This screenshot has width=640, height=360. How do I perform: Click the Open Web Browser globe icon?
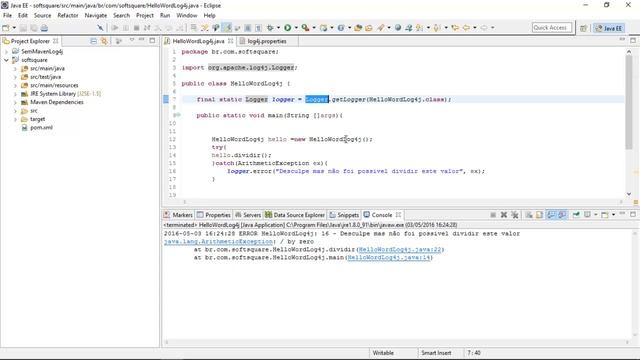click(x=398, y=28)
